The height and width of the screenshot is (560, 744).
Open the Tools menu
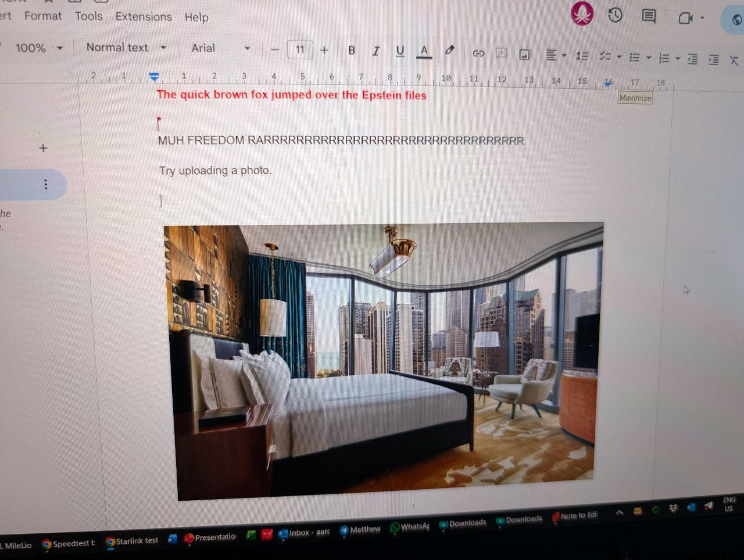tap(88, 16)
